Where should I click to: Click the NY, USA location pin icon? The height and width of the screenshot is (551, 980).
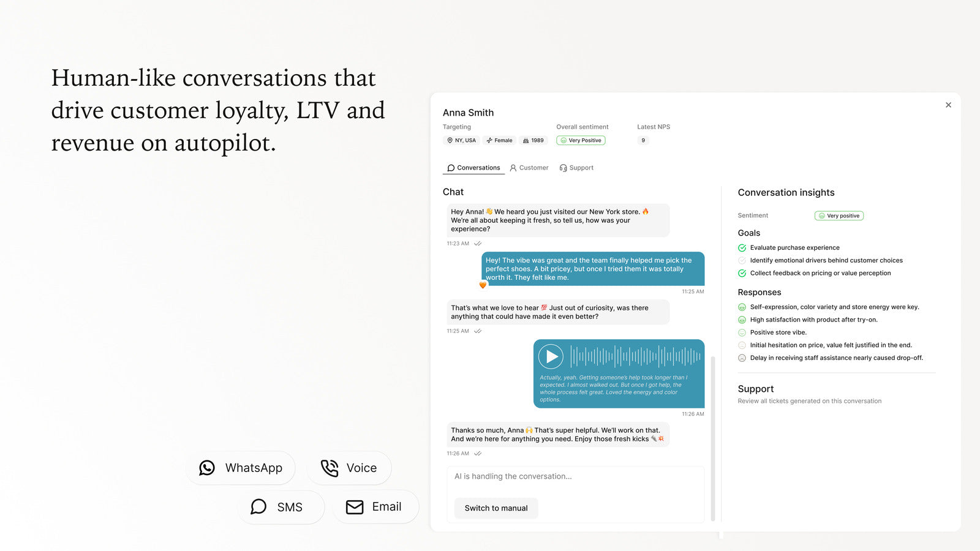450,140
